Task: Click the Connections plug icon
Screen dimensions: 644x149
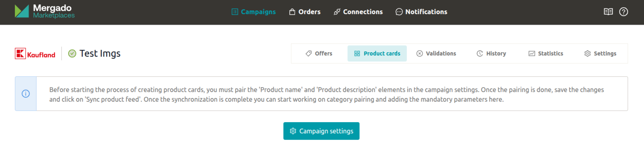Action: point(337,12)
